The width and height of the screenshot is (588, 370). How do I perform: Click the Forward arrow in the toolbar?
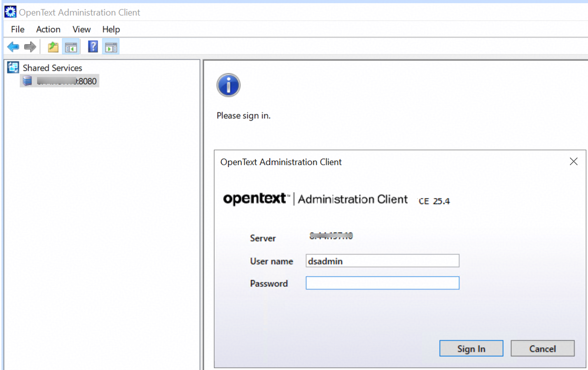(30, 47)
